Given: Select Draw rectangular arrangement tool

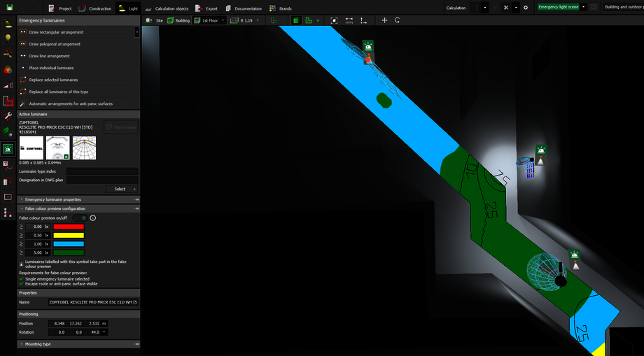Looking at the screenshot, I should click(x=56, y=32).
